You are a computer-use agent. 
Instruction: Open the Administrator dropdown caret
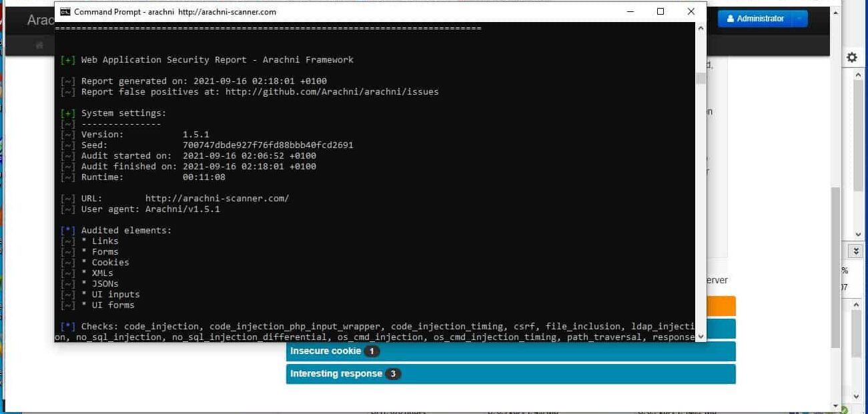pyautogui.click(x=799, y=19)
